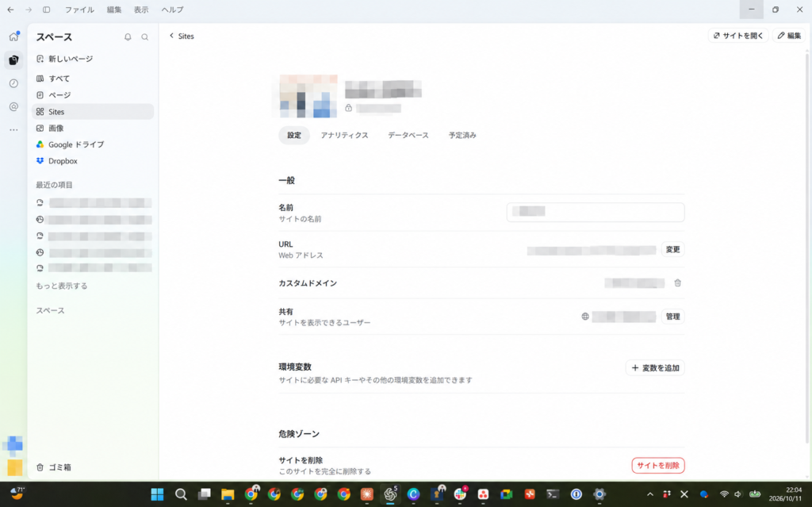Open File Explorer on taskbar
The image size is (812, 507).
(228, 494)
